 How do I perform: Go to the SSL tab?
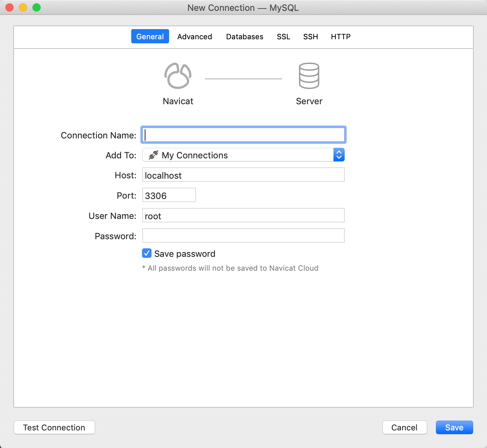pos(284,37)
